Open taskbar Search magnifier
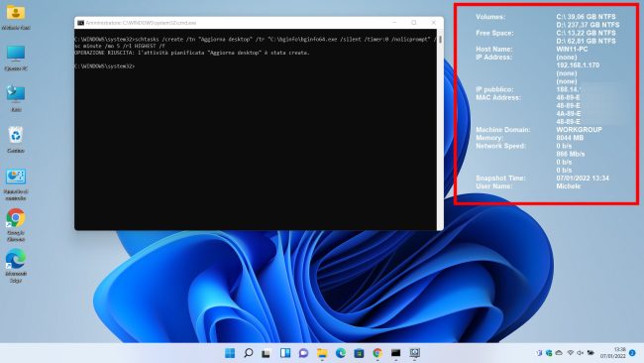The image size is (644, 363). [248, 353]
